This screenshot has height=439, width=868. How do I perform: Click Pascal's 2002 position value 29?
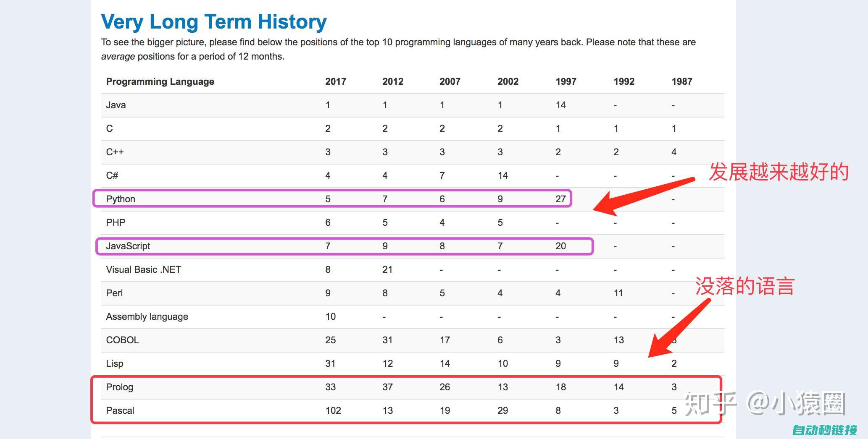pyautogui.click(x=503, y=410)
